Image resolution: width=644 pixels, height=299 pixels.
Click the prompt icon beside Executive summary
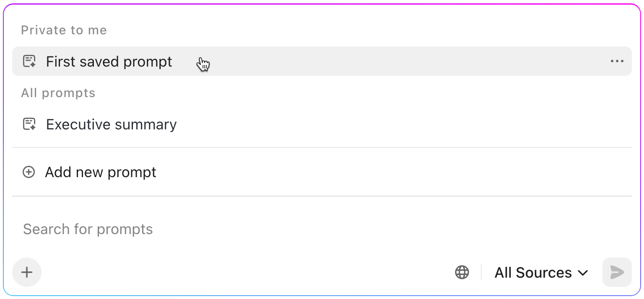tap(29, 124)
